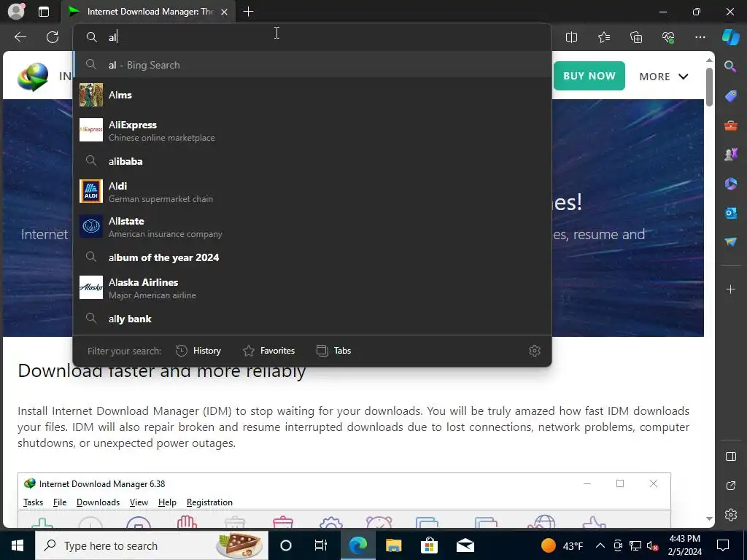Open Microsoft Store taskbar icon
This screenshot has width=747, height=560.
click(x=429, y=545)
